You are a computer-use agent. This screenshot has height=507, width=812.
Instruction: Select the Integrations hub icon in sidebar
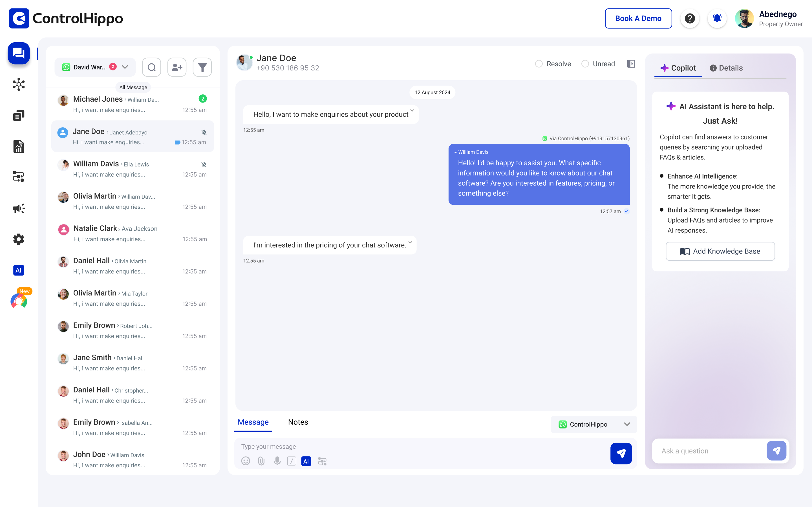point(18,84)
